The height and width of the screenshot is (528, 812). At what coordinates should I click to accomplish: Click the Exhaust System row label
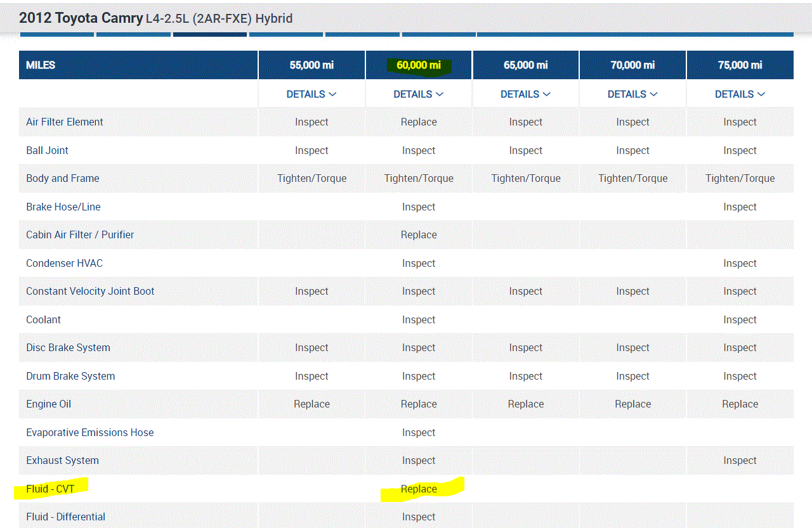(x=62, y=460)
